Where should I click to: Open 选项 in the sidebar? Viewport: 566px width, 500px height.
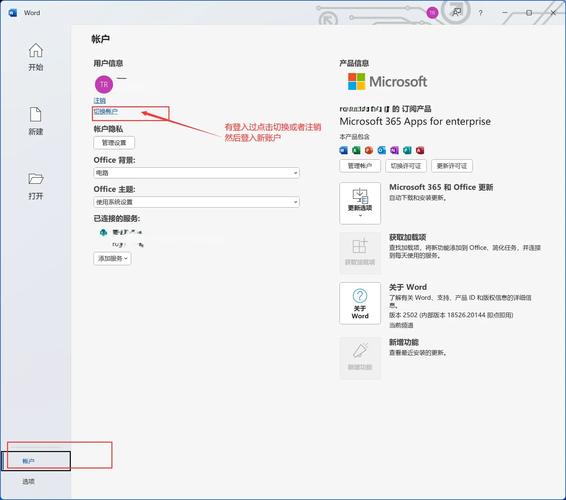tap(29, 481)
